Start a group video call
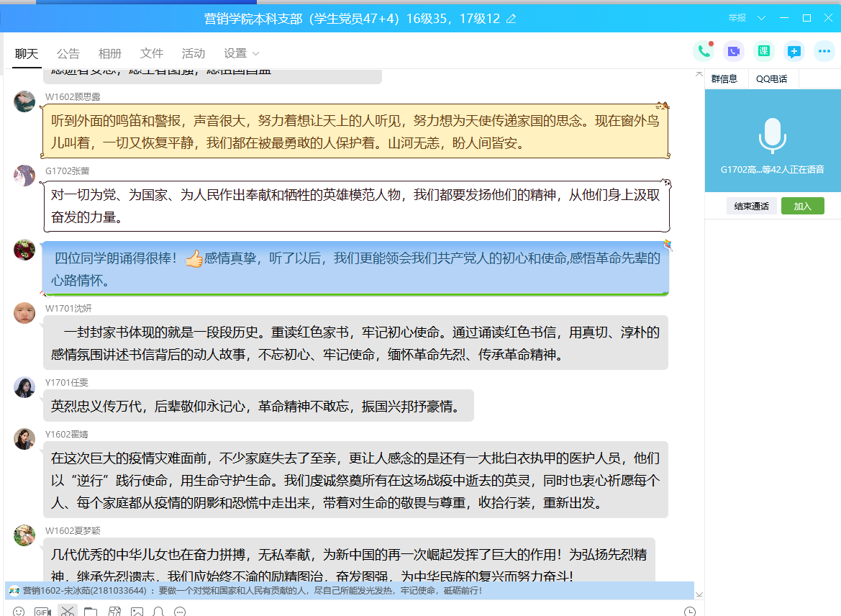841x616 pixels. (733, 51)
